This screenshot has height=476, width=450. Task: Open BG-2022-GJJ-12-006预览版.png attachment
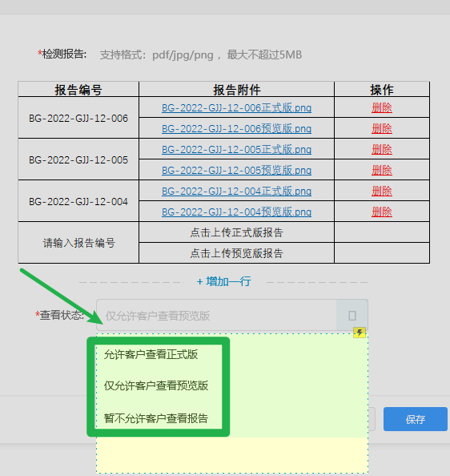[236, 128]
